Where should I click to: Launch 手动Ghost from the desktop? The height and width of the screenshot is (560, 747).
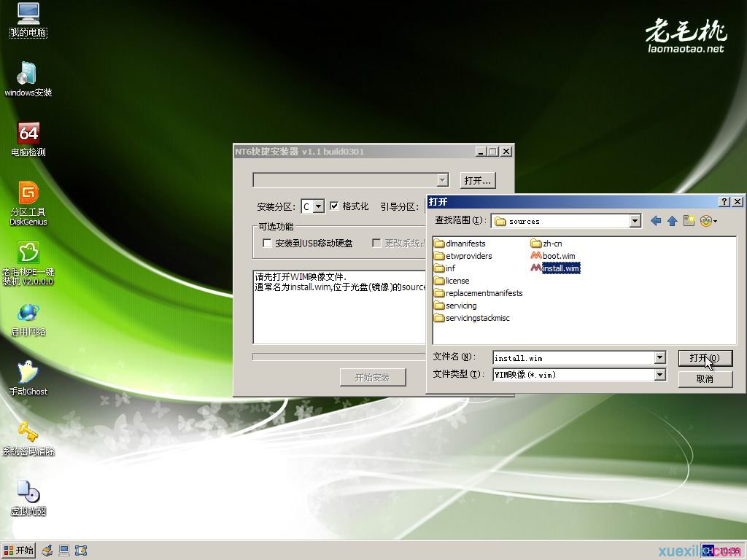pos(28,372)
